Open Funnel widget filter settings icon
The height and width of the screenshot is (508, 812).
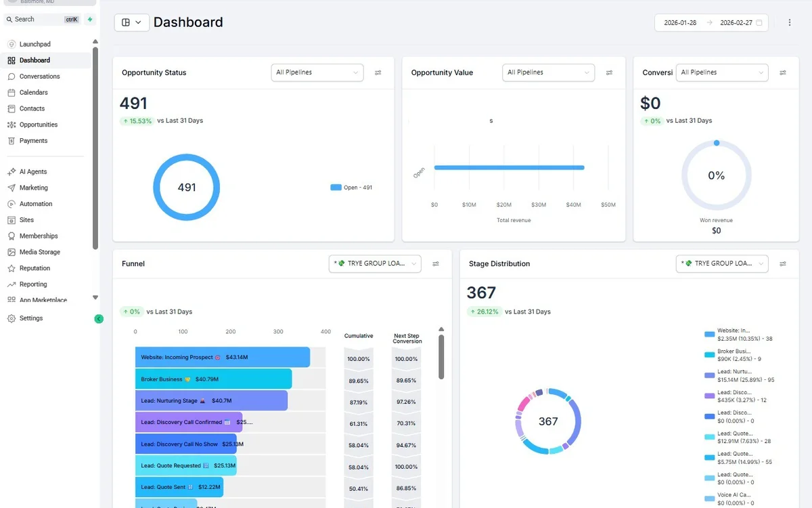click(436, 263)
